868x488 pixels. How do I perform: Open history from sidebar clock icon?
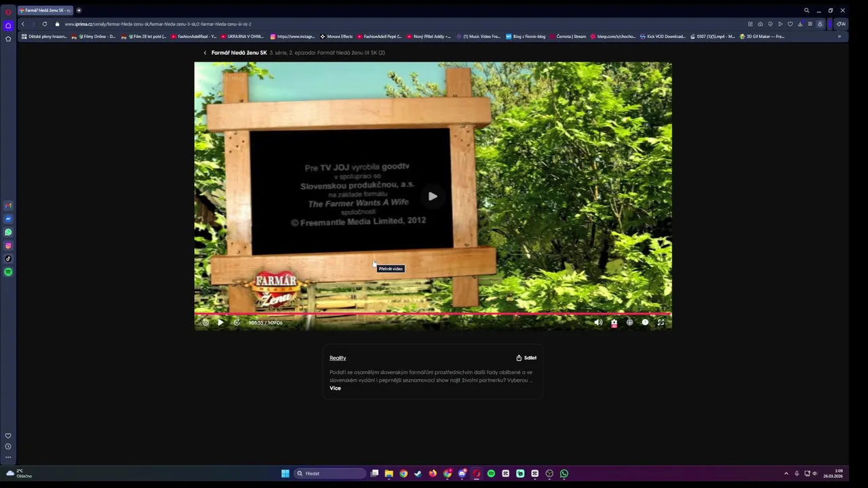click(8, 447)
